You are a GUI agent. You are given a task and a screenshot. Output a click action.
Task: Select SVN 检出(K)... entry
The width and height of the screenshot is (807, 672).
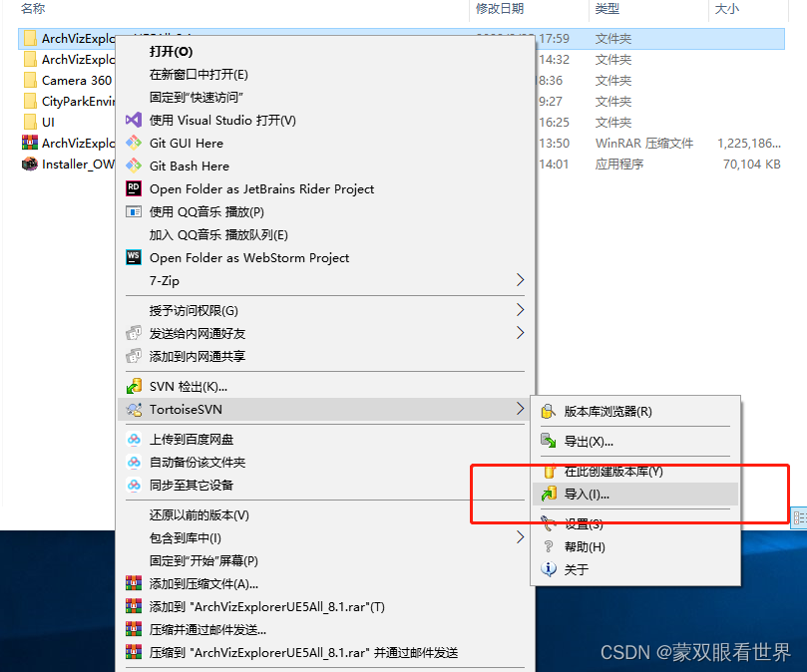(x=189, y=387)
